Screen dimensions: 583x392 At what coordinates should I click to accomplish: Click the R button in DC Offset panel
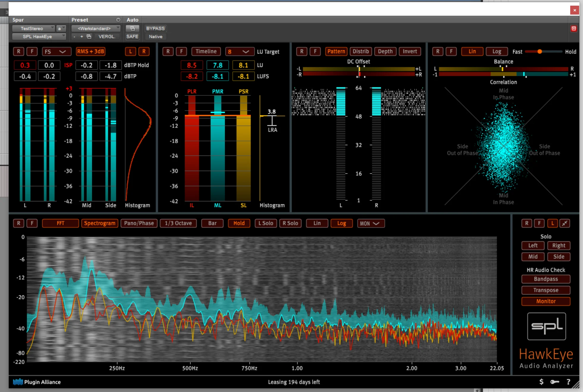coord(302,51)
